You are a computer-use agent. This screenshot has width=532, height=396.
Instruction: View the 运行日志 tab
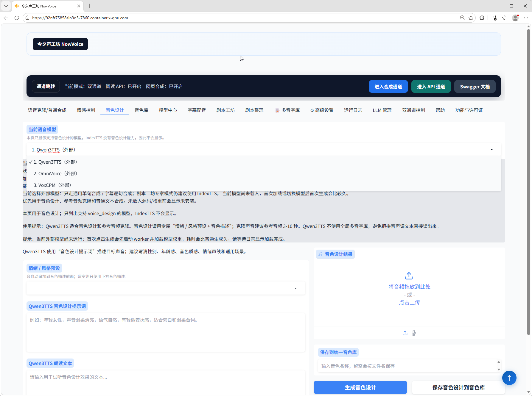tap(353, 110)
